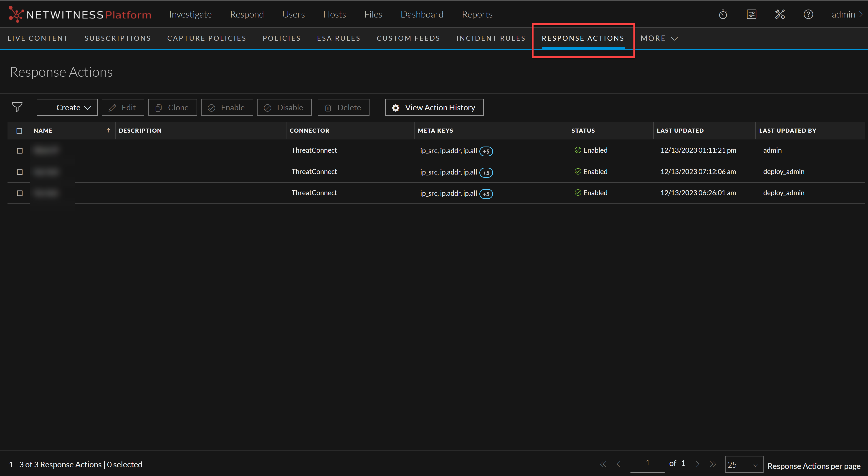The height and width of the screenshot is (476, 868).
Task: Open the help question mark icon
Action: pyautogui.click(x=808, y=15)
